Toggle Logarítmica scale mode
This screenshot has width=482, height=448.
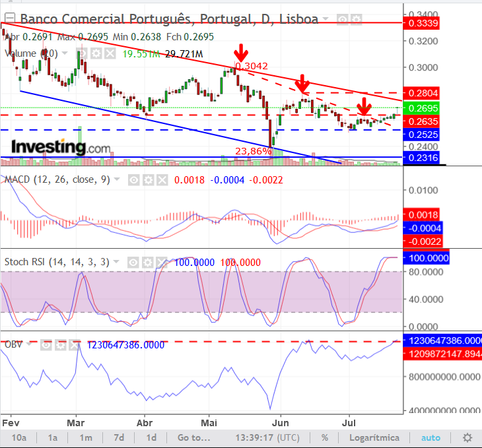click(x=374, y=437)
